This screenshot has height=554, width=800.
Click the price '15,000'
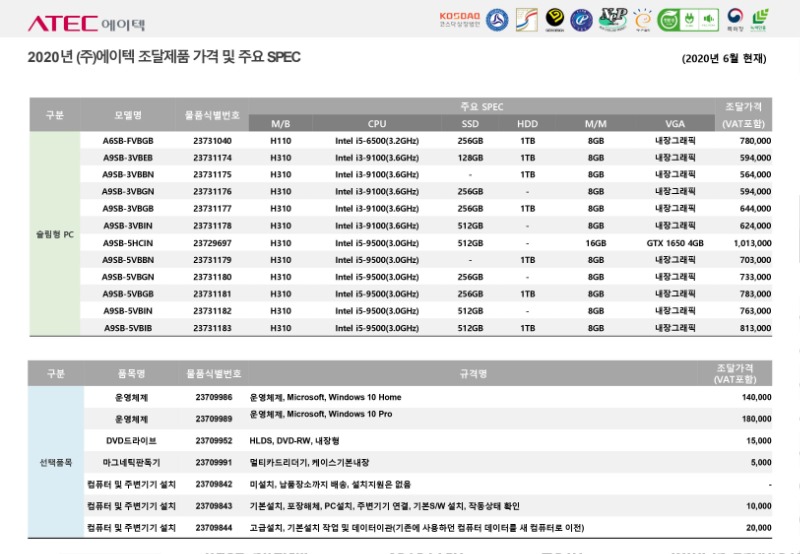(x=758, y=441)
